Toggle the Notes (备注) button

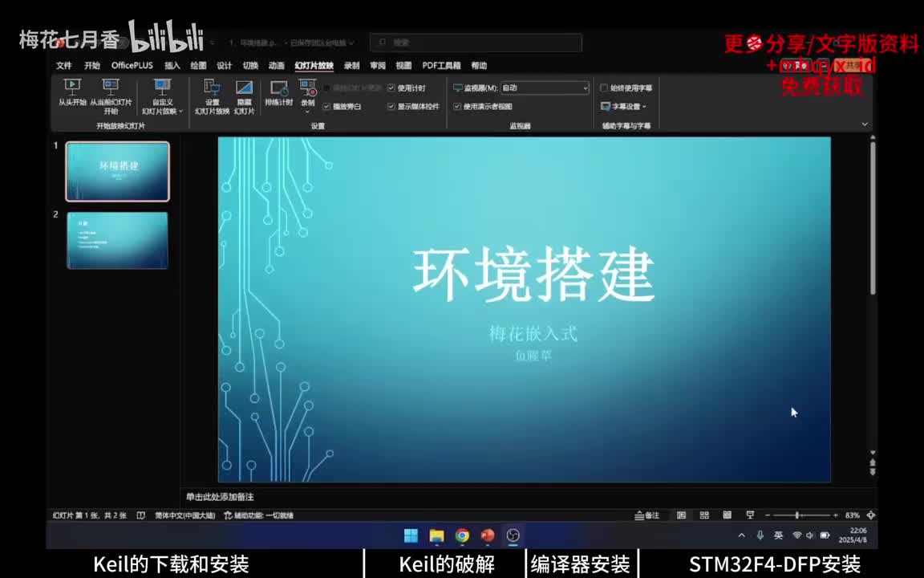click(647, 515)
